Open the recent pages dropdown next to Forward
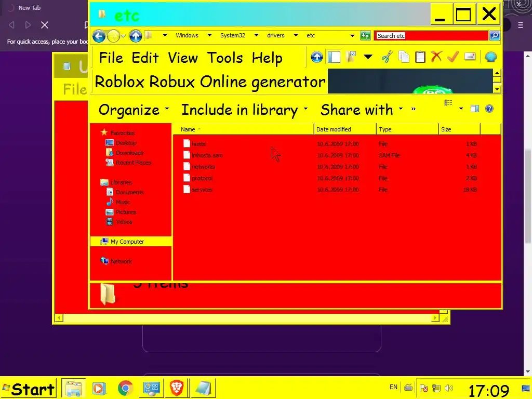The image size is (532, 399). pos(124,36)
